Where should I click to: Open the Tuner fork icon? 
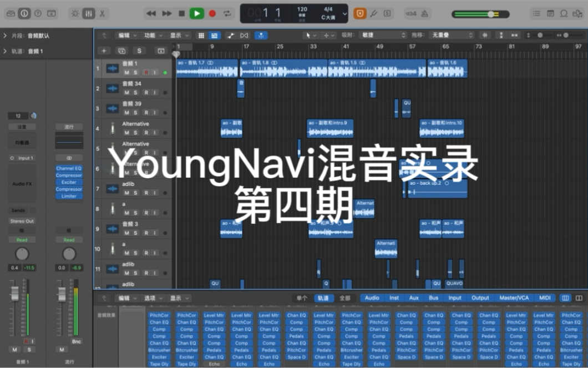pyautogui.click(x=373, y=14)
